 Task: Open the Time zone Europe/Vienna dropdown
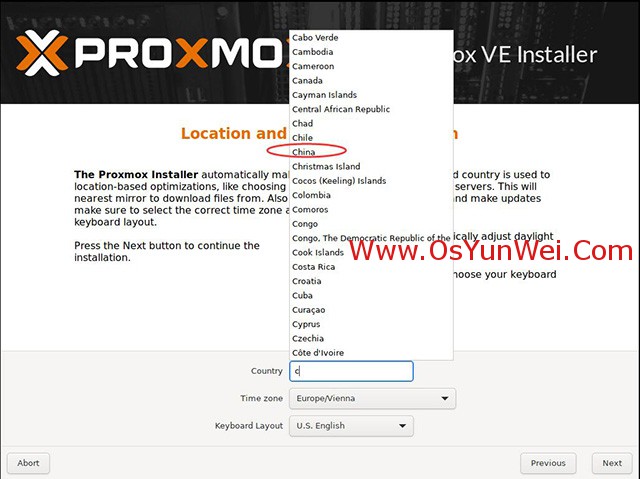pyautogui.click(x=372, y=398)
